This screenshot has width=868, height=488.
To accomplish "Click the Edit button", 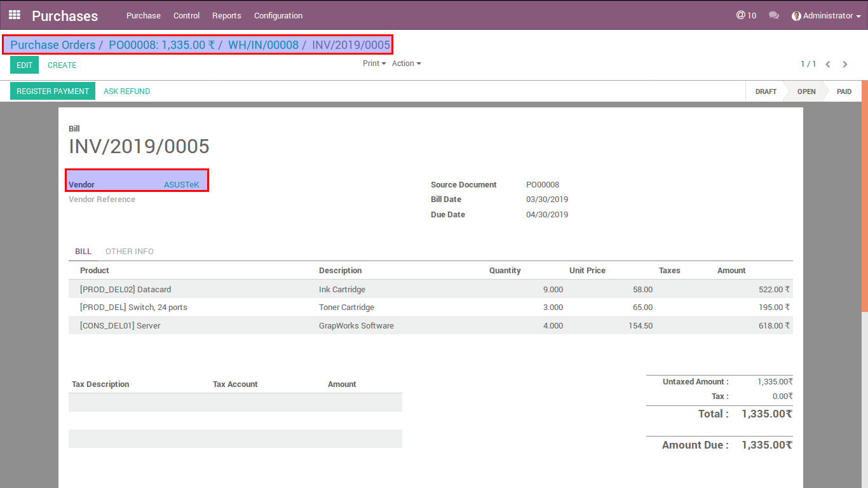I will [x=24, y=65].
